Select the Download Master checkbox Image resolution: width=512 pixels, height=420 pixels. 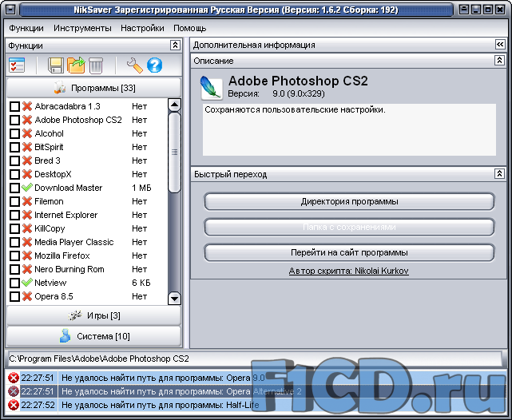(x=14, y=188)
